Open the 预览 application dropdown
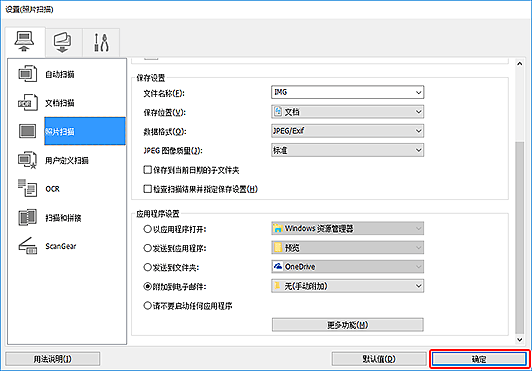The width and height of the screenshot is (532, 371). click(347, 247)
